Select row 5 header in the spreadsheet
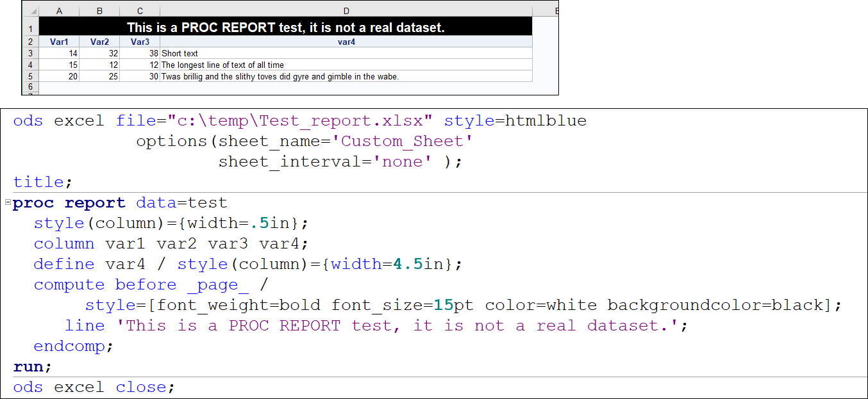This screenshot has width=868, height=399. (x=30, y=76)
